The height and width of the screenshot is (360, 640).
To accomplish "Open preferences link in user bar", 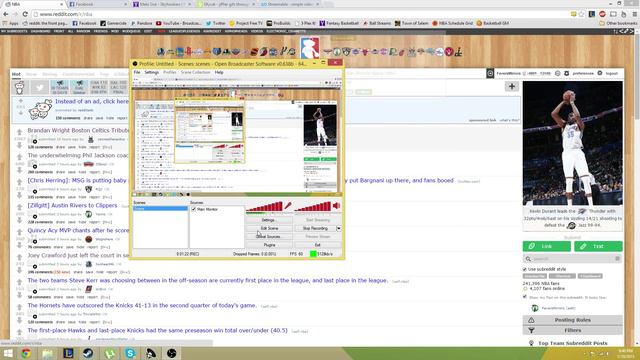I will coord(583,73).
